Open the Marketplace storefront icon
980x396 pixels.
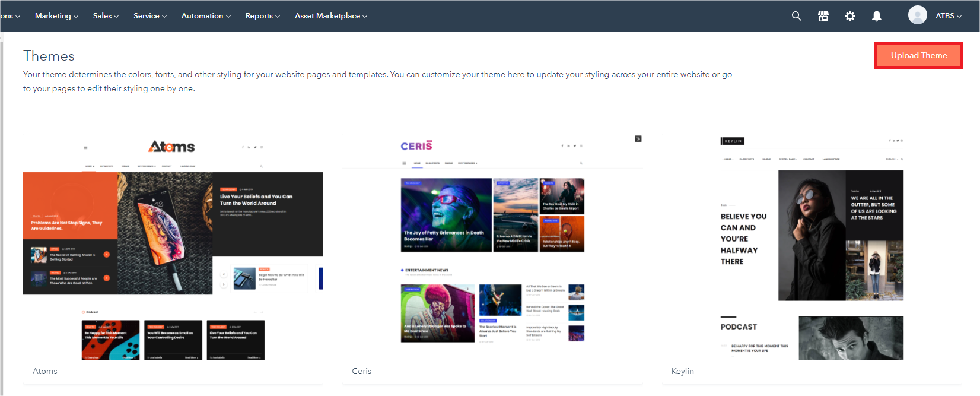pyautogui.click(x=823, y=16)
